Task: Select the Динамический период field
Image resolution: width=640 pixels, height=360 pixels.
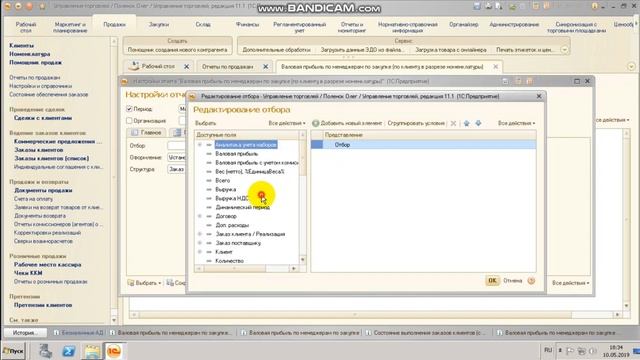Action: click(x=242, y=207)
